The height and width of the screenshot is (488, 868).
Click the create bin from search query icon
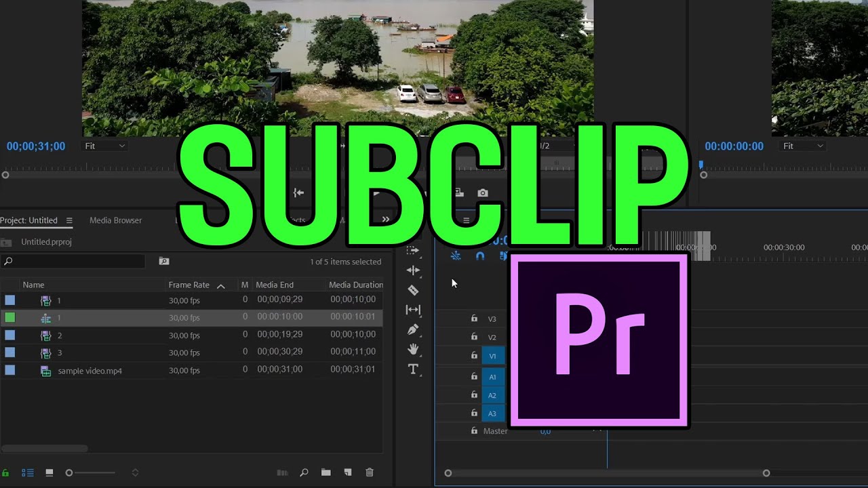[163, 261]
